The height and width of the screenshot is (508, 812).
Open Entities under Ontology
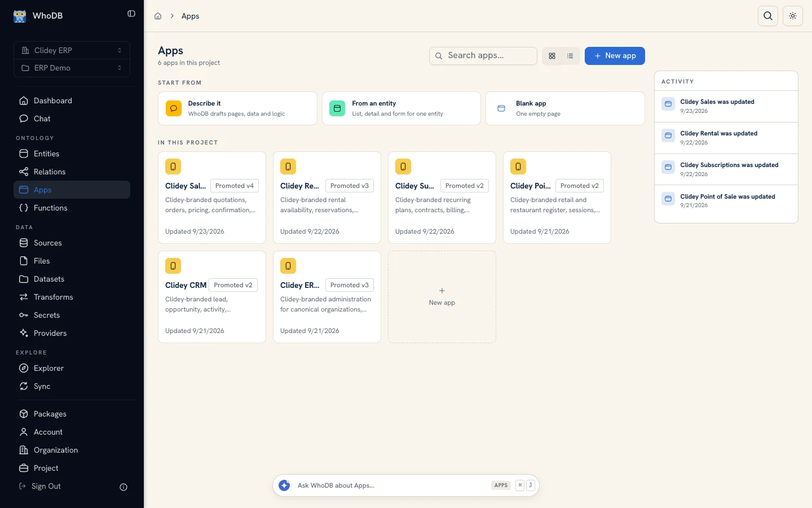click(72, 154)
